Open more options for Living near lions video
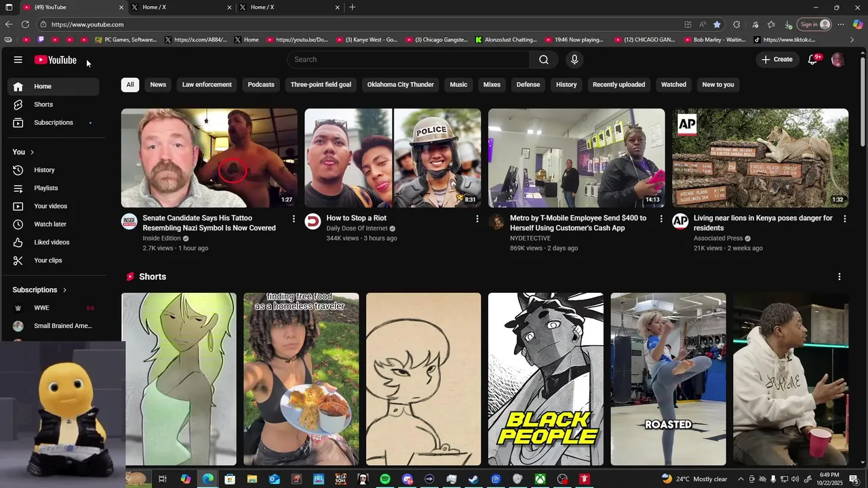868x488 pixels. (x=845, y=219)
